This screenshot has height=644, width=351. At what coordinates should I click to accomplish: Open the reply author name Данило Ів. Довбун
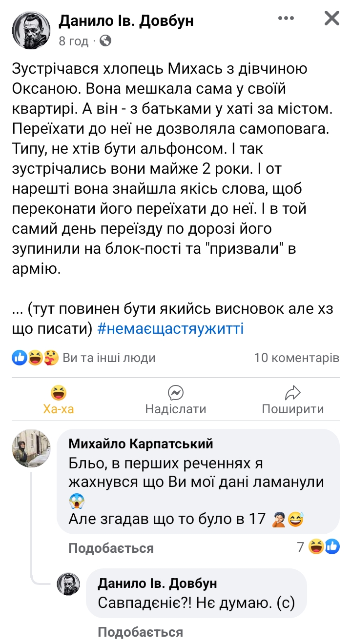point(157,583)
